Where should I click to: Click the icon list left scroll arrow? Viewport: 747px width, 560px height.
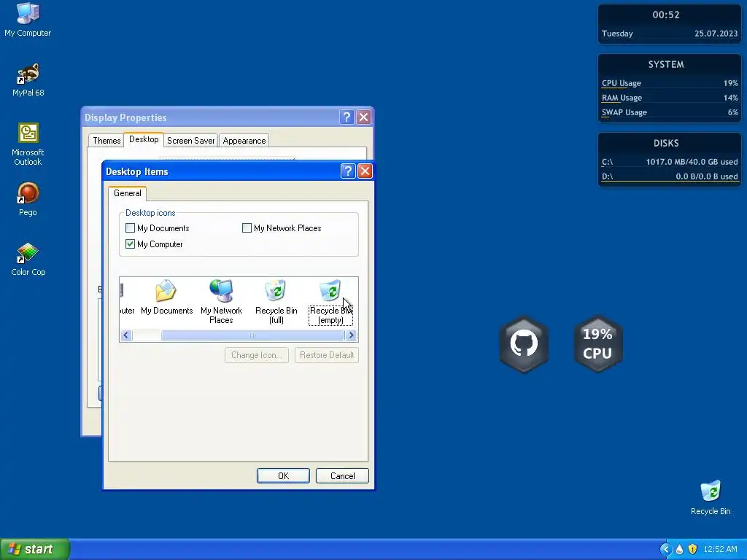(125, 335)
